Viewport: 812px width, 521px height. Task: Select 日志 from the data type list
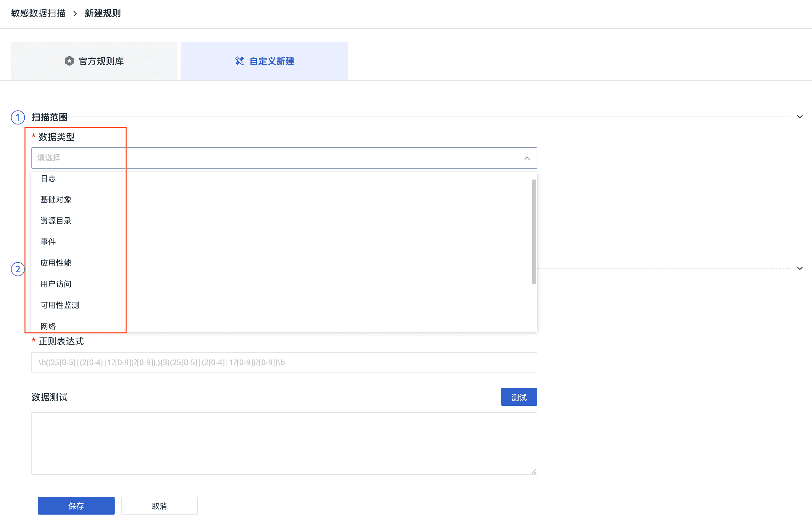click(284, 179)
